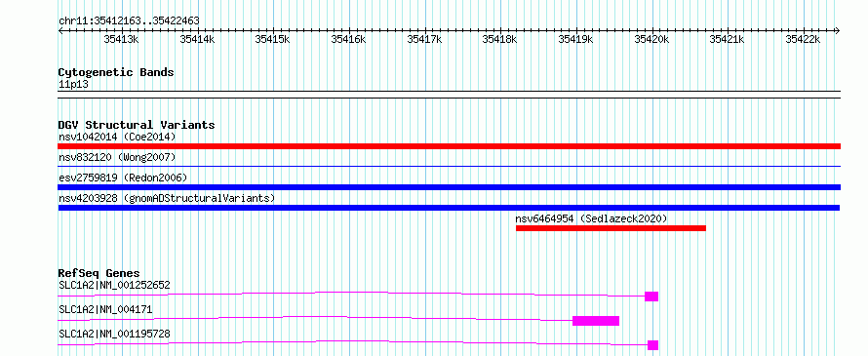Click the chr11:35412163..35422463 region label
The height and width of the screenshot is (356, 868).
[x=129, y=21]
